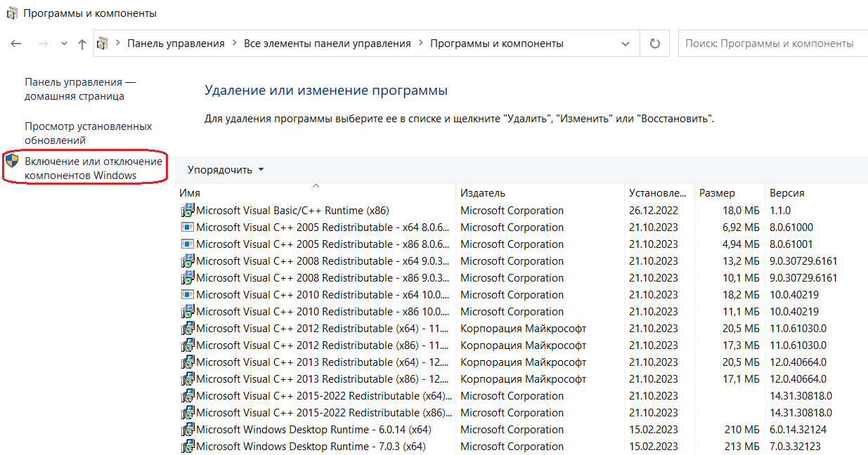This screenshot has height=455, width=868.
Task: Select 'Microsoft Visual C++ 2010 Redistributable - x86' entry
Action: coord(323,312)
